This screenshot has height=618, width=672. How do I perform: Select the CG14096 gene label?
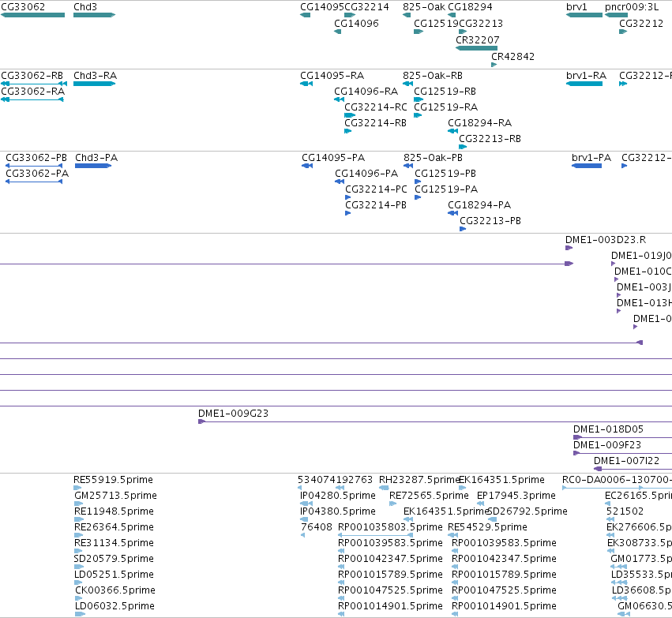point(357,24)
